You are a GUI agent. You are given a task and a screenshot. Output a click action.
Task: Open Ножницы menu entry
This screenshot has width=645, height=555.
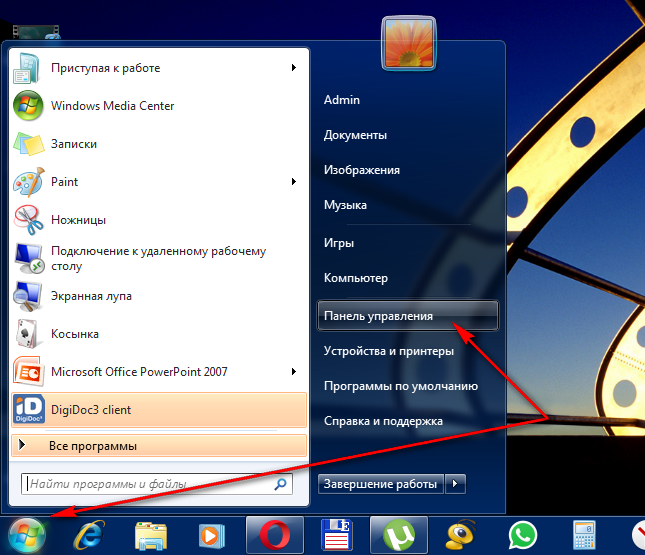(159, 220)
